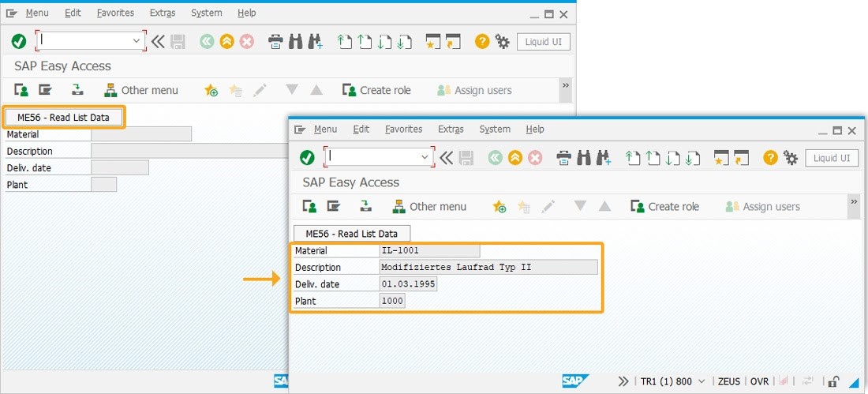The width and height of the screenshot is (868, 394).
Task: Open the Edit menu in front window
Action: (361, 129)
